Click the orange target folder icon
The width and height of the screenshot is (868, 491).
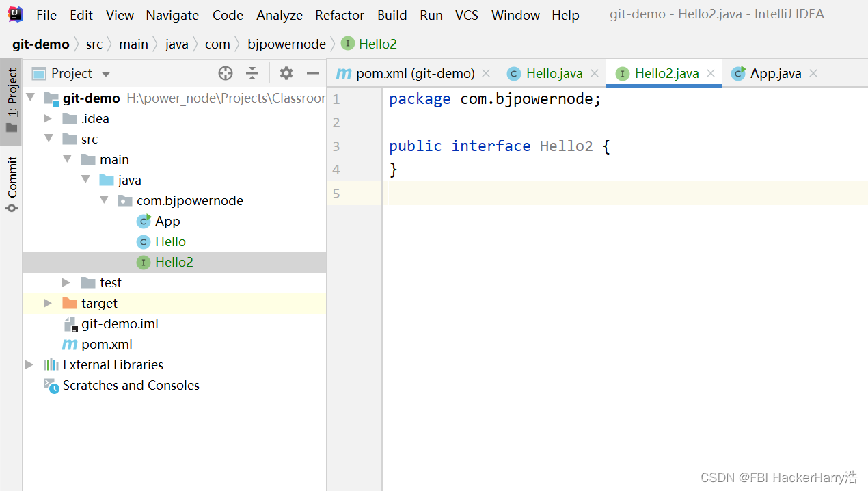pyautogui.click(x=70, y=303)
